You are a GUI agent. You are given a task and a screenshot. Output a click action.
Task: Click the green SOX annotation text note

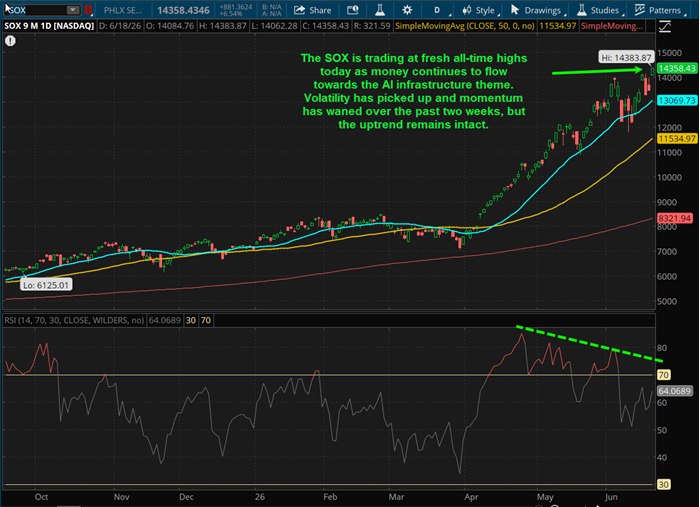(x=414, y=91)
